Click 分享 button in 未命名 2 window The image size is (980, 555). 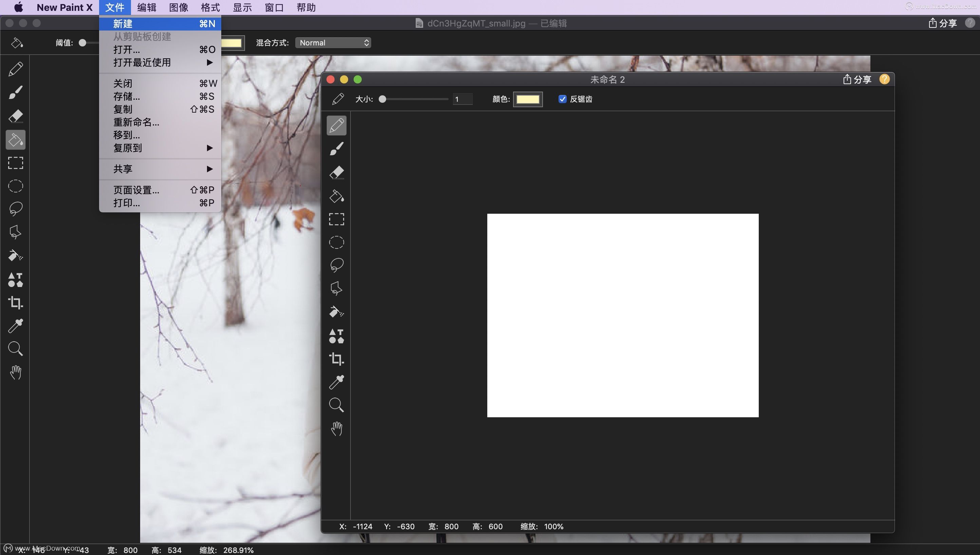pos(857,79)
